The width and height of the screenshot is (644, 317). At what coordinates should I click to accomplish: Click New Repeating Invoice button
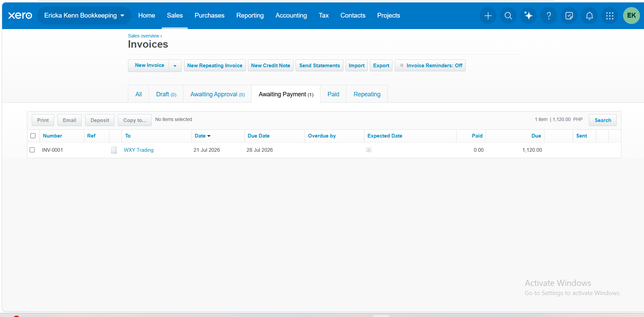click(215, 66)
